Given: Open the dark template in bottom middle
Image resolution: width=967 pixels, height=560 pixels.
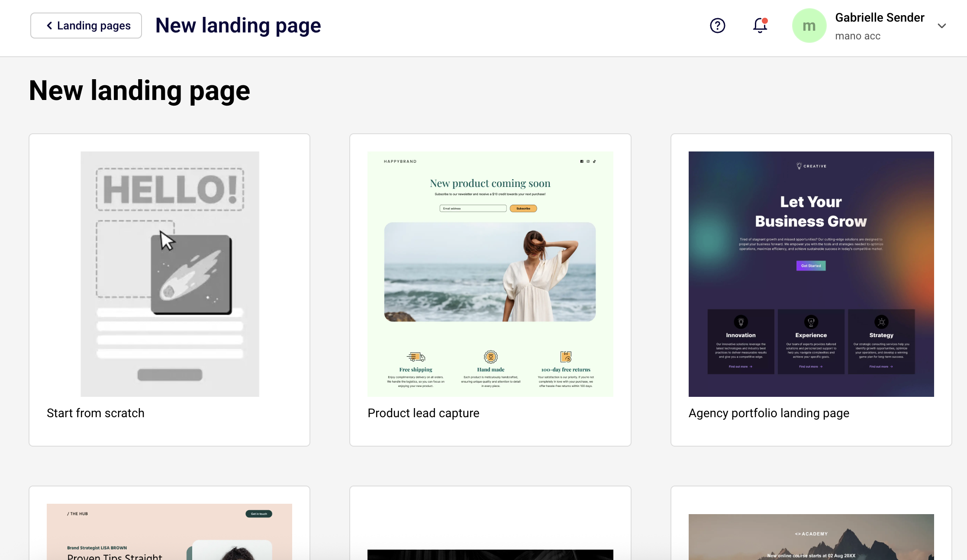Looking at the screenshot, I should (x=490, y=554).
